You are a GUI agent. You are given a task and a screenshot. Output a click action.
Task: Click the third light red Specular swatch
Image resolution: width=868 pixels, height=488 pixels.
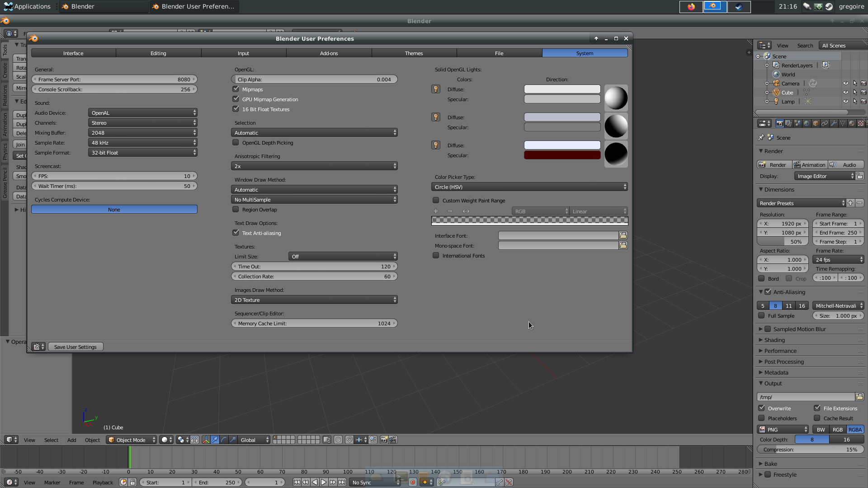click(562, 155)
